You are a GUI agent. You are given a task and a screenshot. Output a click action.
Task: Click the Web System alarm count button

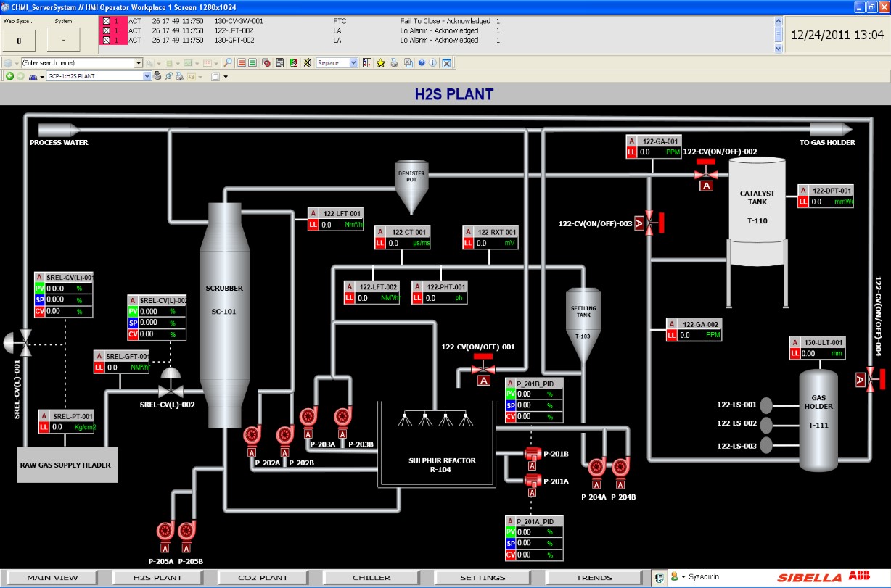pyautogui.click(x=19, y=40)
